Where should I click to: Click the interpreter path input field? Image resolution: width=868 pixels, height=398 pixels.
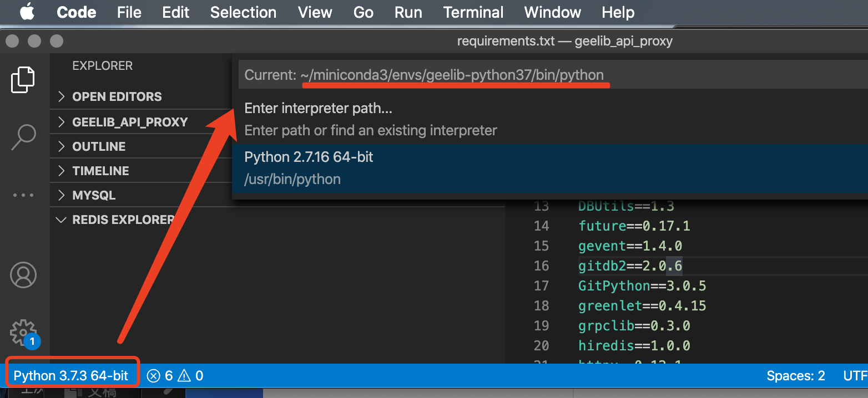553,75
